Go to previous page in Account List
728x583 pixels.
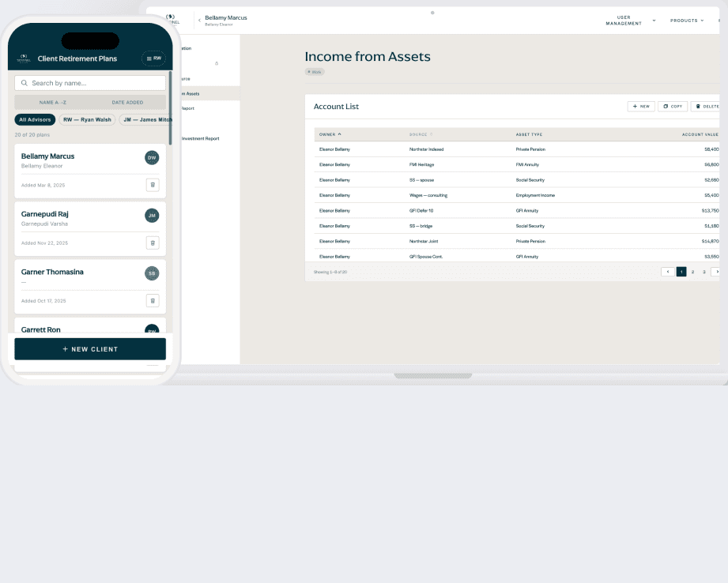[668, 272]
